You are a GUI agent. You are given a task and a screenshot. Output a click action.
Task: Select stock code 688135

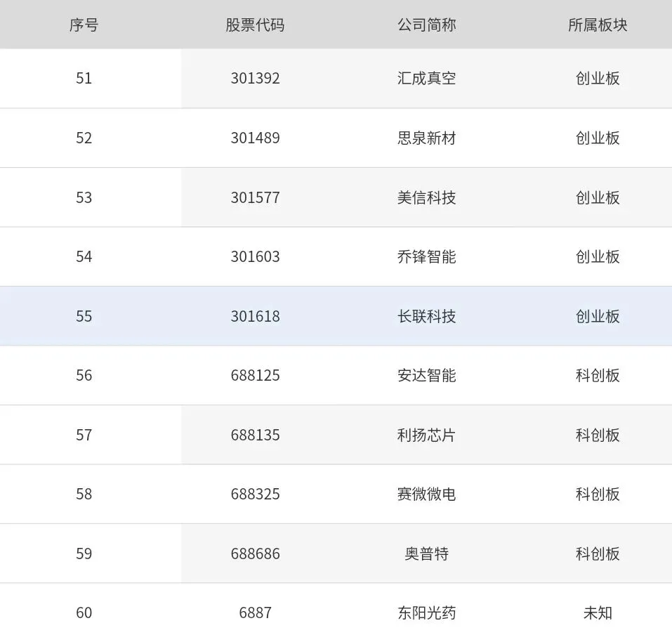click(255, 435)
